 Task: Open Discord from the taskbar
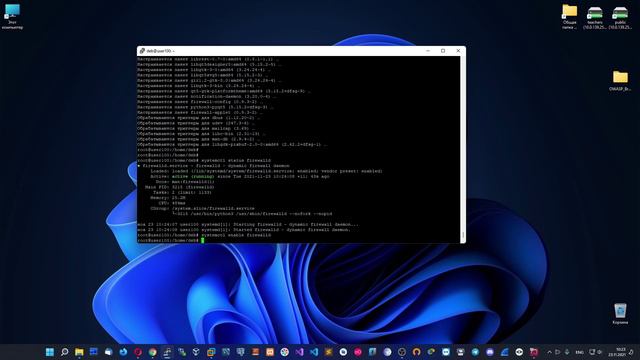click(x=490, y=352)
